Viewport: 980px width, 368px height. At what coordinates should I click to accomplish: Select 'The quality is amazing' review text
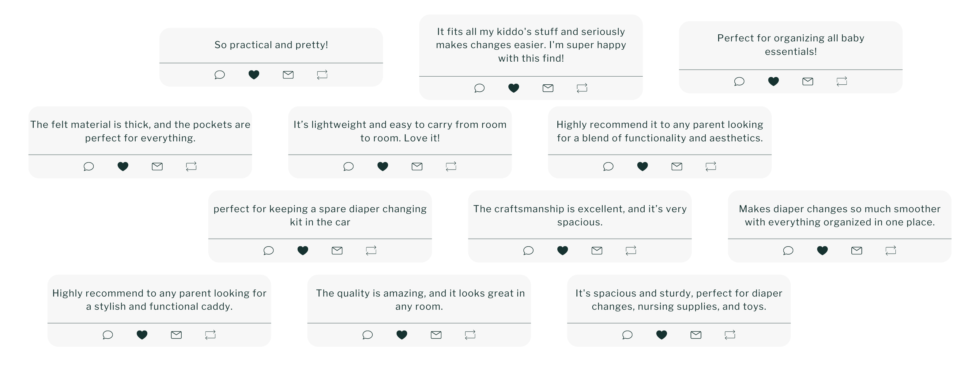[419, 300]
